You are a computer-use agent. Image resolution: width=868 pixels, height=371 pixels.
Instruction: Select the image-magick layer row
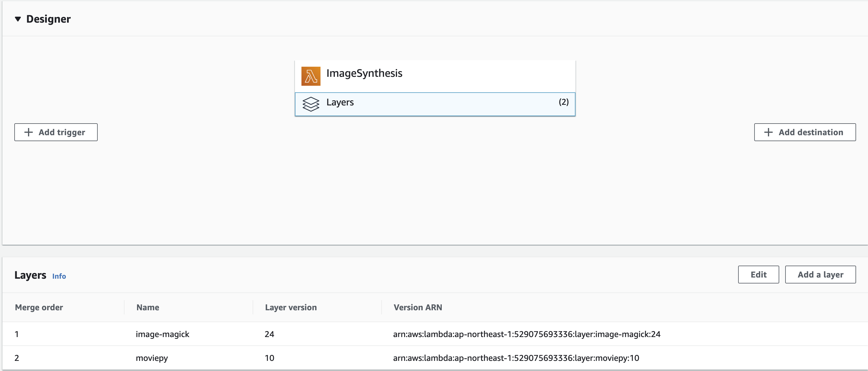[162, 334]
